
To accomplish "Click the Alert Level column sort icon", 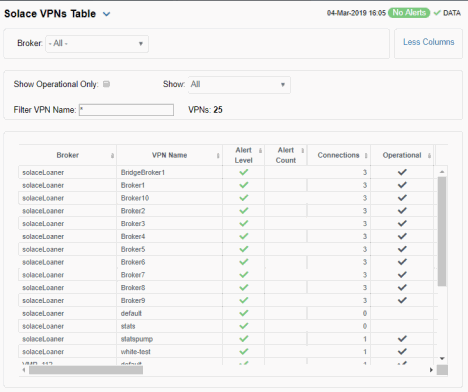I will 260,151.
